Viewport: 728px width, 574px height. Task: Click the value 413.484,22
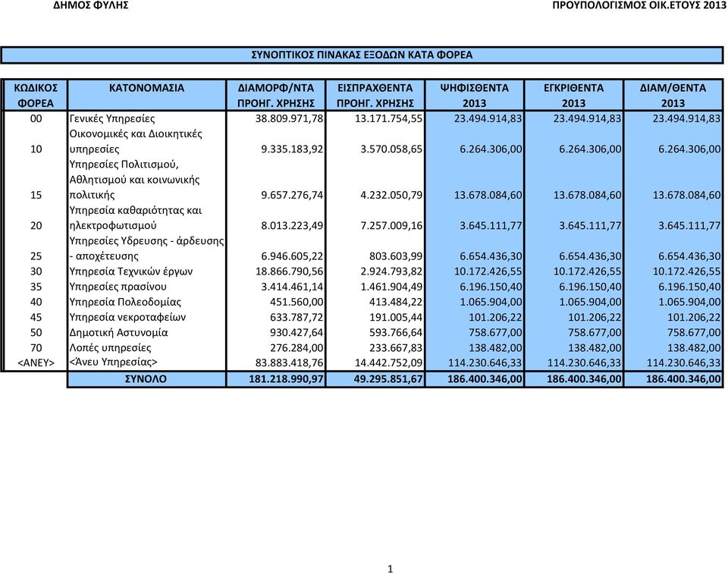[x=396, y=303]
